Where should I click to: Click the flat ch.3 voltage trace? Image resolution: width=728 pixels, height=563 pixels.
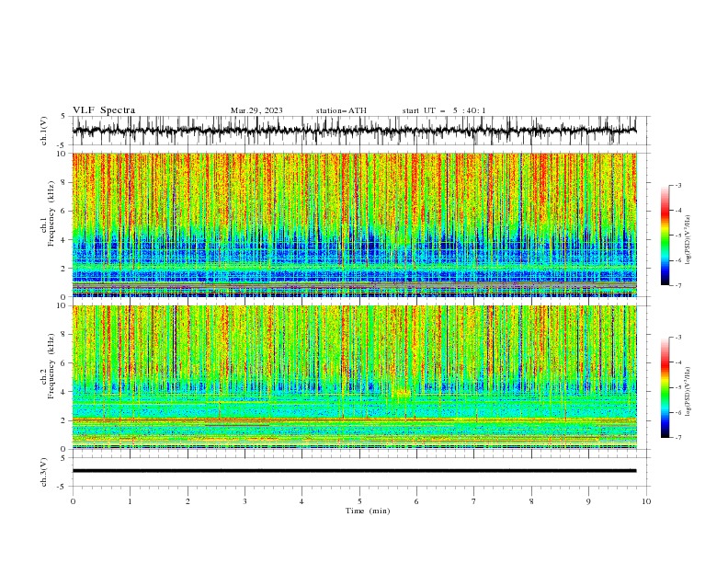tap(354, 471)
